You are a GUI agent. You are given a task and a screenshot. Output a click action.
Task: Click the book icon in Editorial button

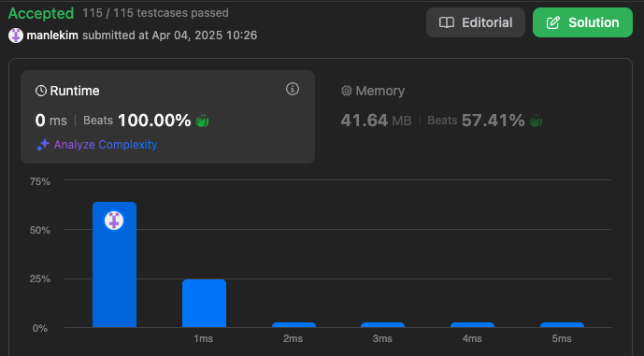tap(447, 22)
